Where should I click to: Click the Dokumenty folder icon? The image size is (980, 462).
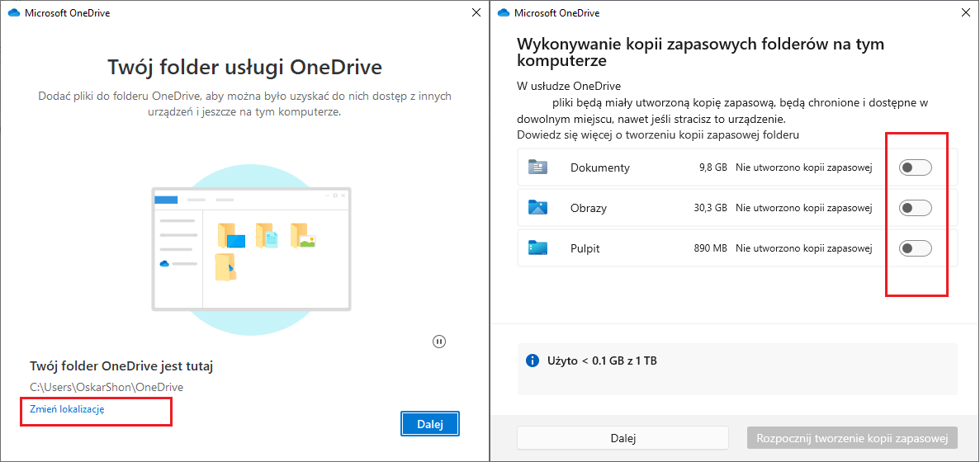537,167
